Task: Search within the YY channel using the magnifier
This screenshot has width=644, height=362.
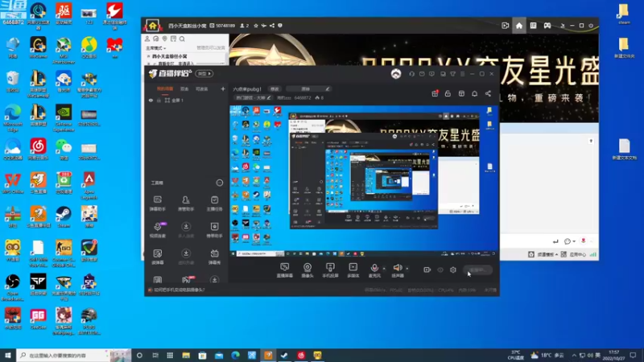Action: click(x=182, y=39)
